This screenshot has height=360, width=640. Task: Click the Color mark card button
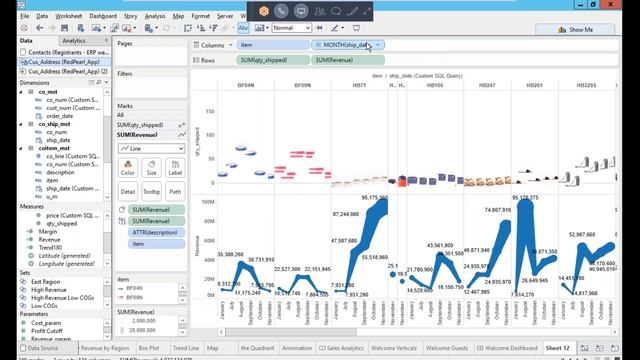tap(127, 168)
